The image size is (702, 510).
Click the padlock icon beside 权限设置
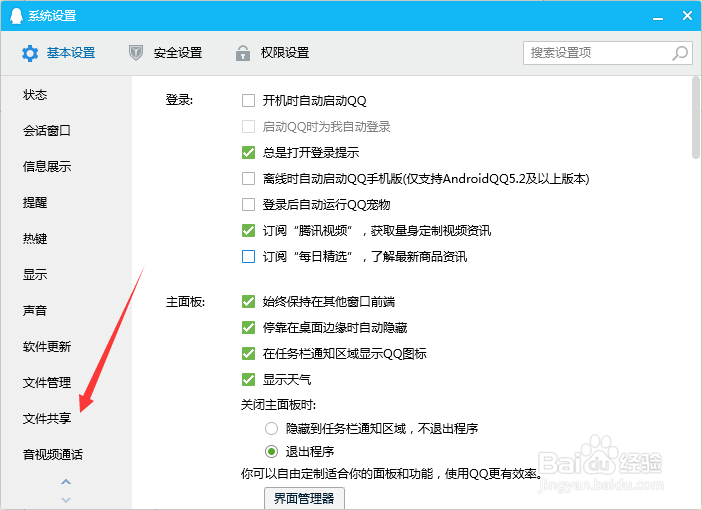[x=243, y=53]
